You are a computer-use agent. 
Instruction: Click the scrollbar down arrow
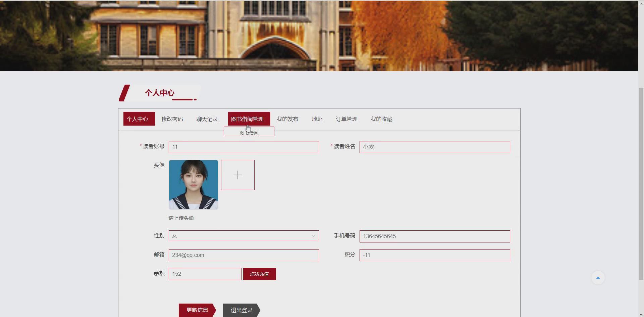641,314
